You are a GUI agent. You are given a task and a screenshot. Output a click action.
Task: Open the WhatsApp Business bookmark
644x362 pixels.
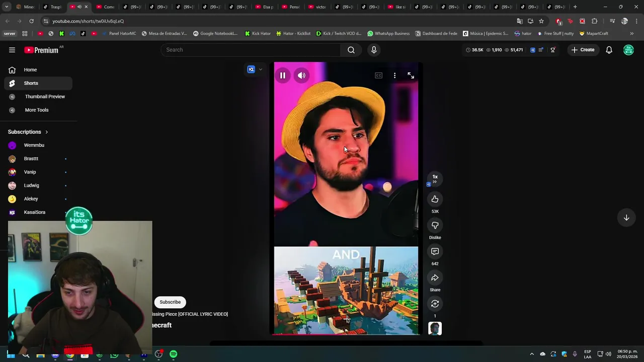pyautogui.click(x=388, y=34)
